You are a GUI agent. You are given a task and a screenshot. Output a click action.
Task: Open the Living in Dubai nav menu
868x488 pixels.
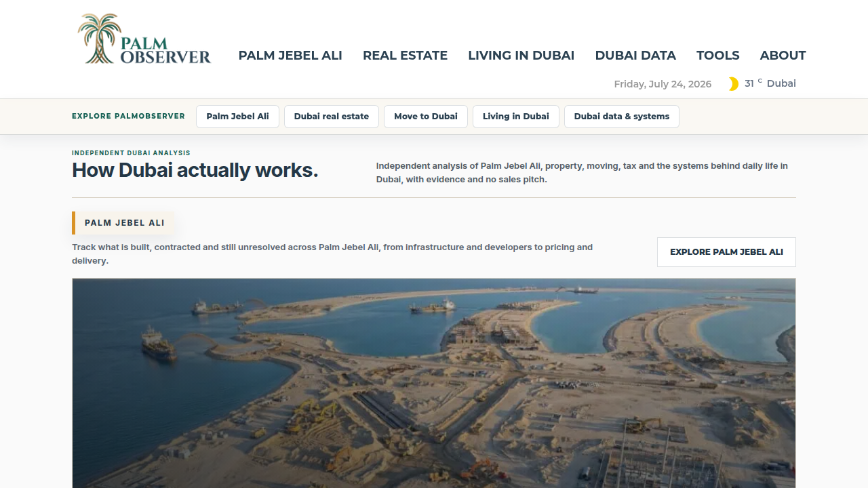coord(521,56)
